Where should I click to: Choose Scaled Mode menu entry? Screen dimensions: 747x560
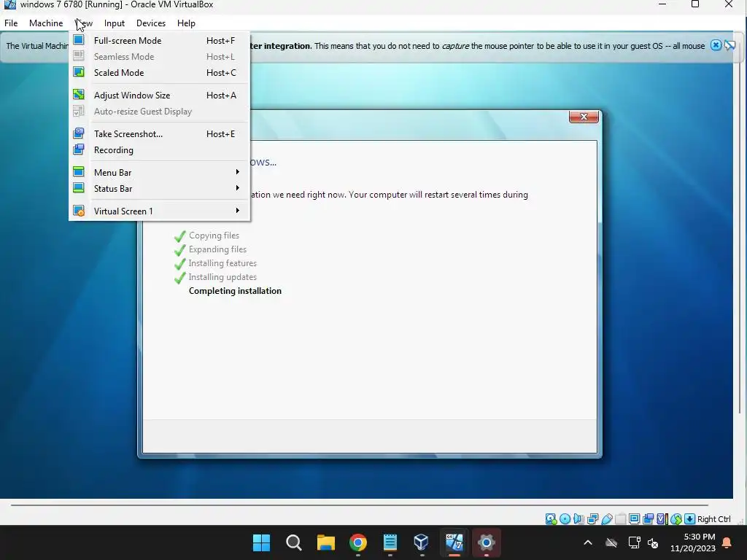pyautogui.click(x=159, y=72)
